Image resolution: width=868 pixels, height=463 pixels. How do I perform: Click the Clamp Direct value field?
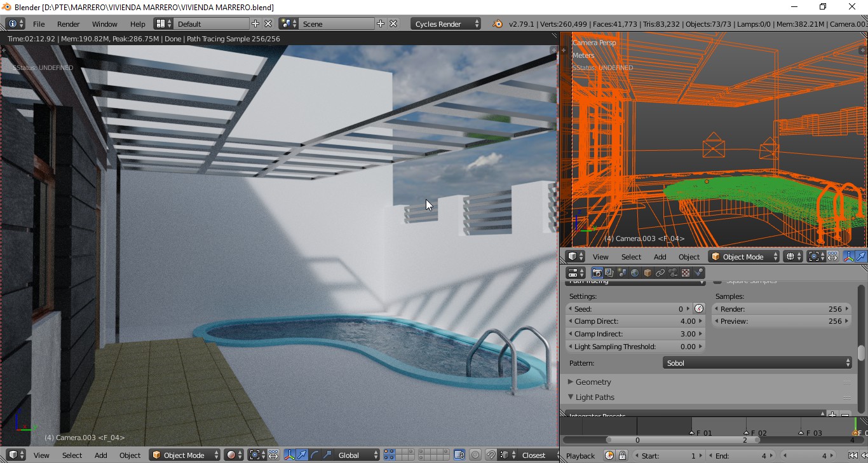pos(636,321)
